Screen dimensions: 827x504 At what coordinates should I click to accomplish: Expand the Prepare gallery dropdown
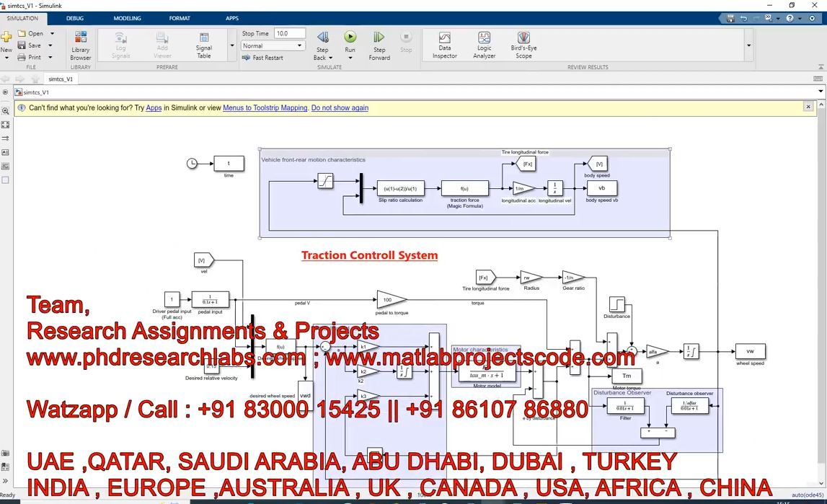click(232, 45)
